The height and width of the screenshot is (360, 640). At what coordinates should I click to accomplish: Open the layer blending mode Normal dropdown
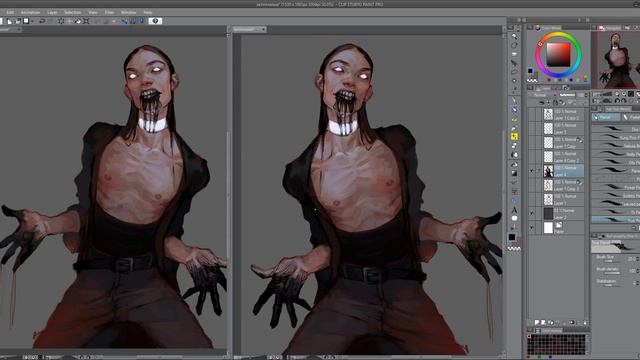(542, 95)
